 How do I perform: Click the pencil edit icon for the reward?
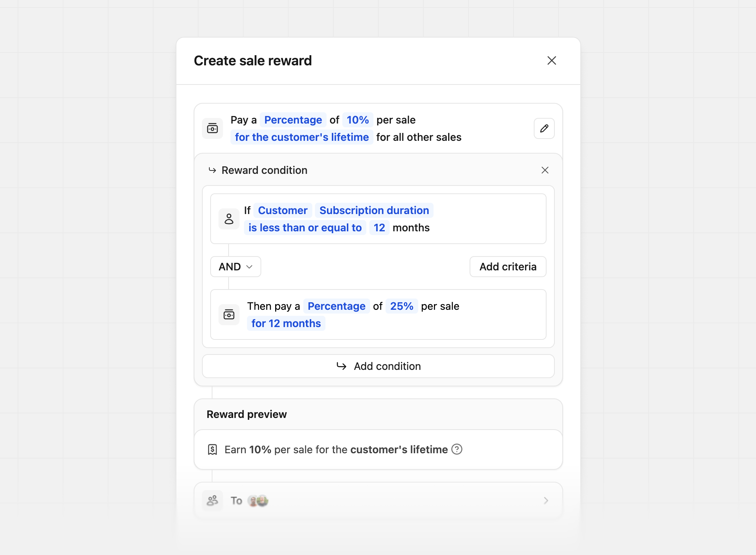[544, 128]
